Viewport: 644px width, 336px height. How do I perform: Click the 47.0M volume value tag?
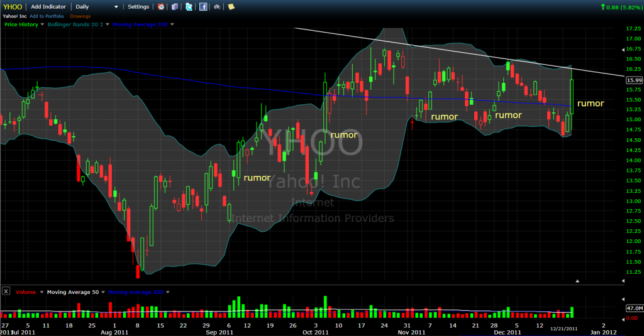point(634,308)
